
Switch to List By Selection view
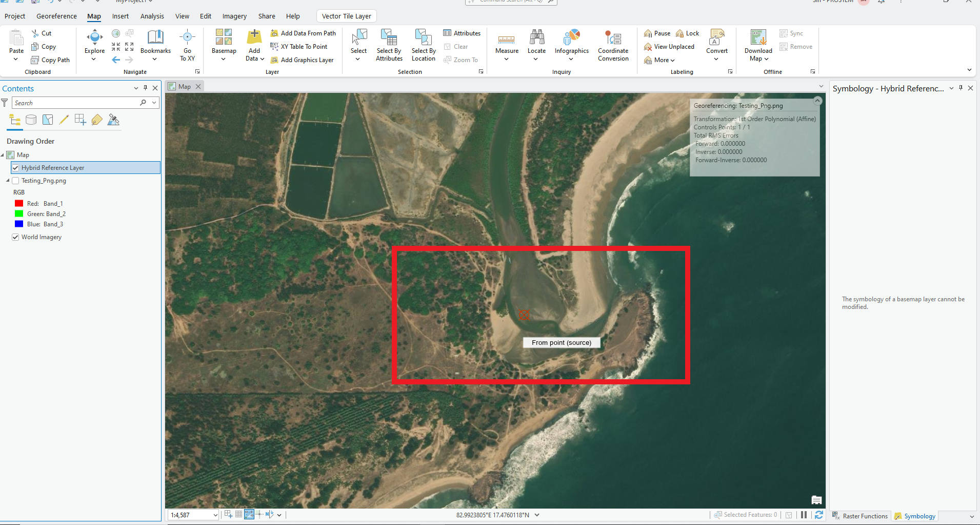tap(48, 120)
